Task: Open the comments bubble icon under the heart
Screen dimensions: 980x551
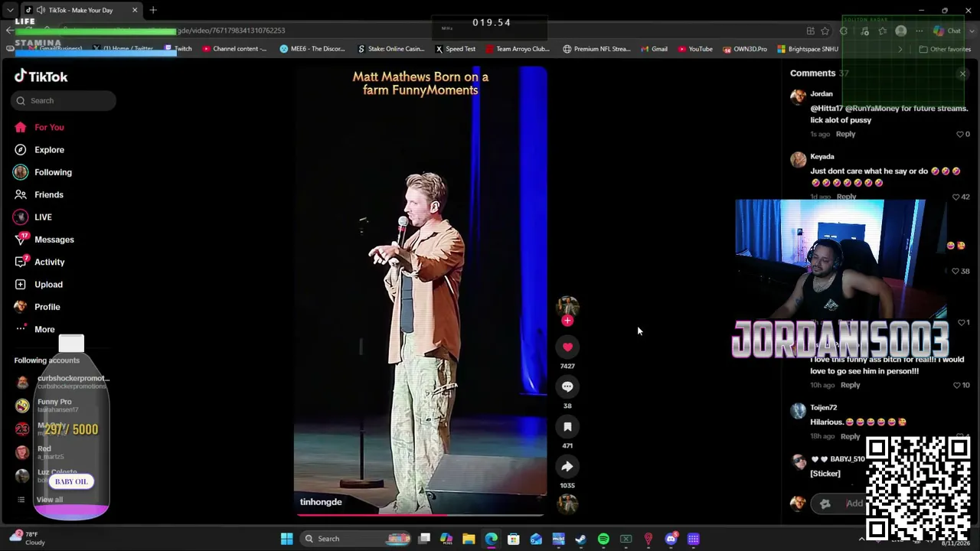Action: (x=567, y=387)
